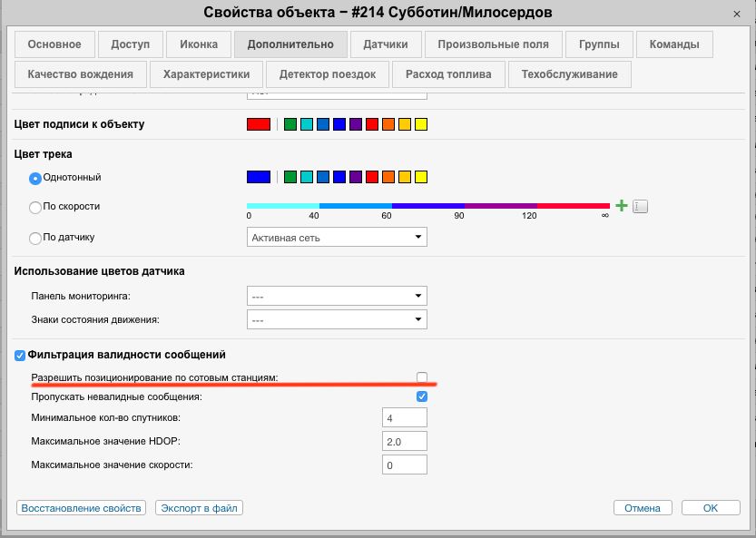
Task: Choose the По скорости radio button
Action: click(x=35, y=207)
